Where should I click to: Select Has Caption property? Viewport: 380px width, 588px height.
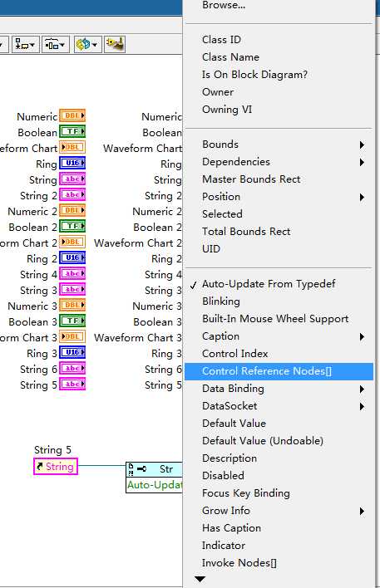[x=279, y=528]
